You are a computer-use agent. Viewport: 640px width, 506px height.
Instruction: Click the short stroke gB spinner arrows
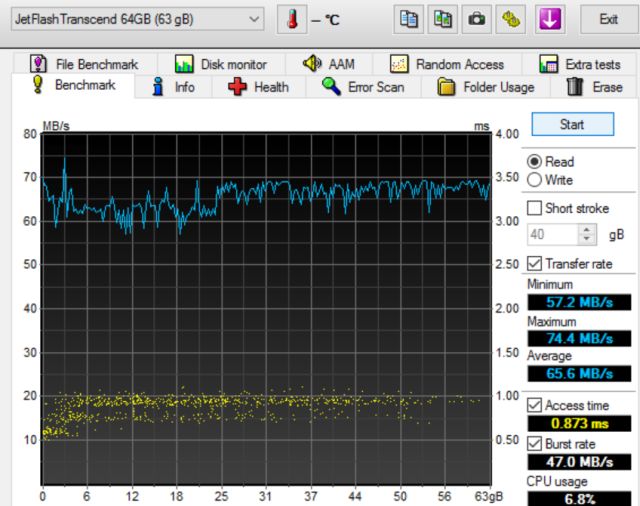click(587, 235)
